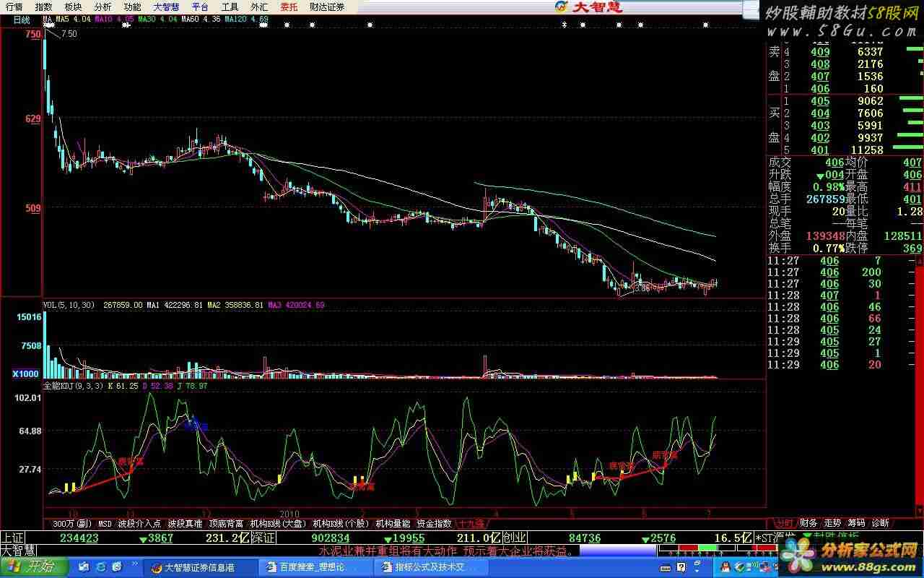Click the 十九强 indicator tab

471,523
